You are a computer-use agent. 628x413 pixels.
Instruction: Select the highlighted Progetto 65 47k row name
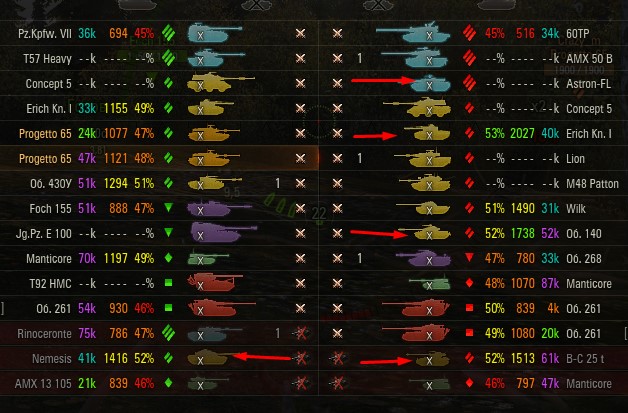pyautogui.click(x=45, y=159)
